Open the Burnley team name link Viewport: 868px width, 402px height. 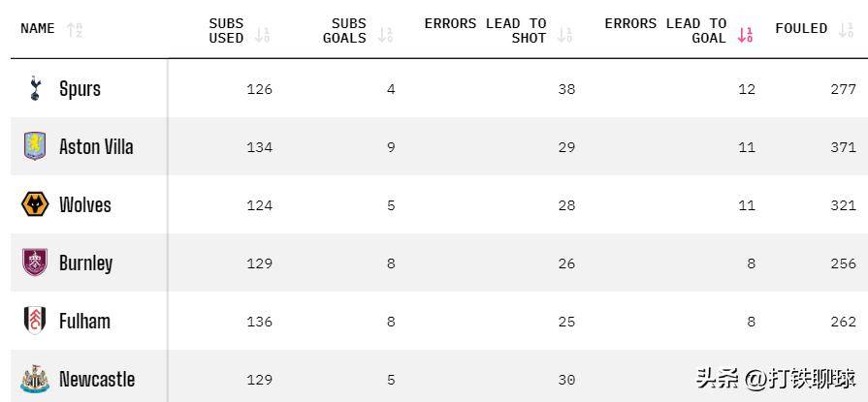(x=85, y=263)
